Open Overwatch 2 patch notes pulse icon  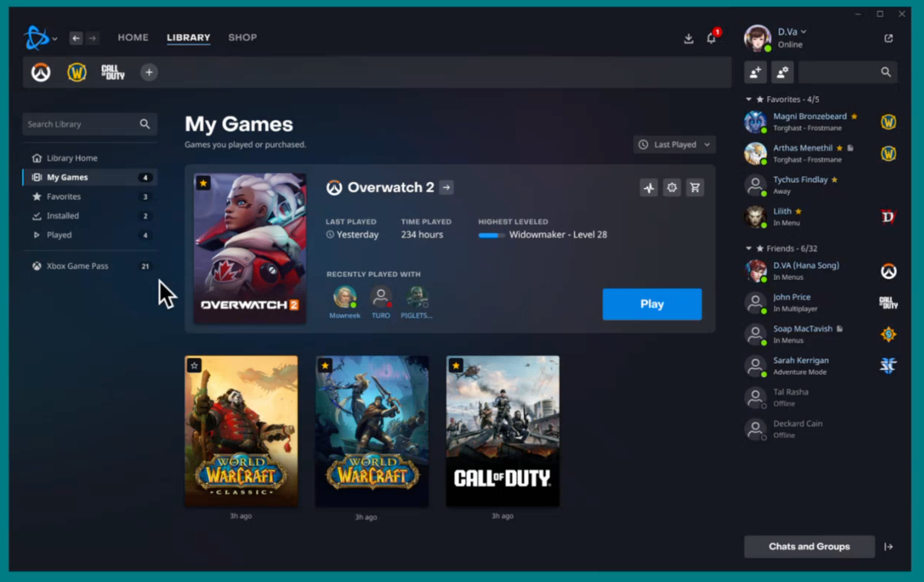(649, 188)
